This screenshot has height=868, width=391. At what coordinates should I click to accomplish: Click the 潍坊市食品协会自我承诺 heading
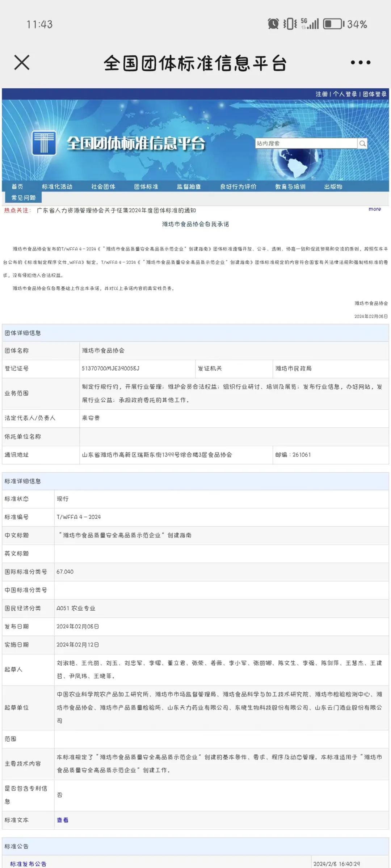click(x=195, y=224)
